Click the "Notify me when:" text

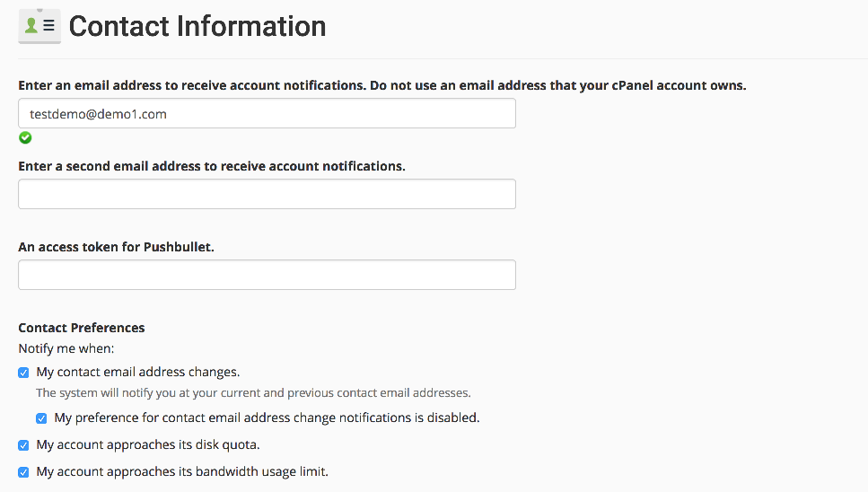pos(66,348)
